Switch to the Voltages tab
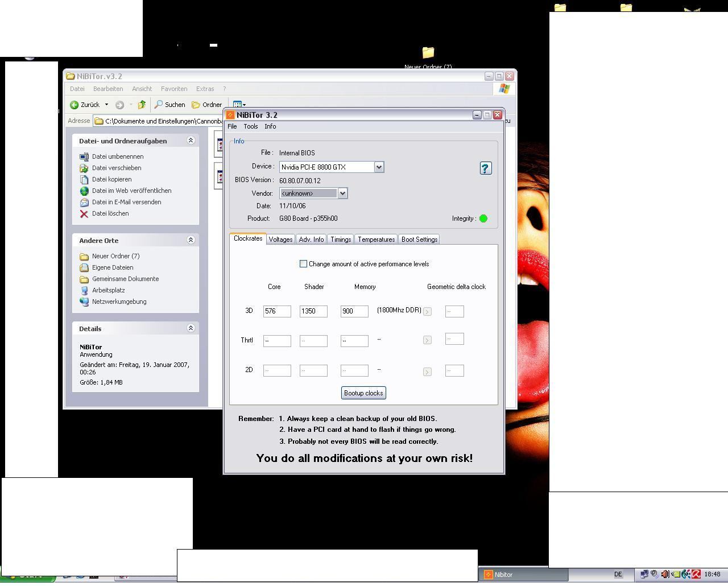 pyautogui.click(x=280, y=240)
